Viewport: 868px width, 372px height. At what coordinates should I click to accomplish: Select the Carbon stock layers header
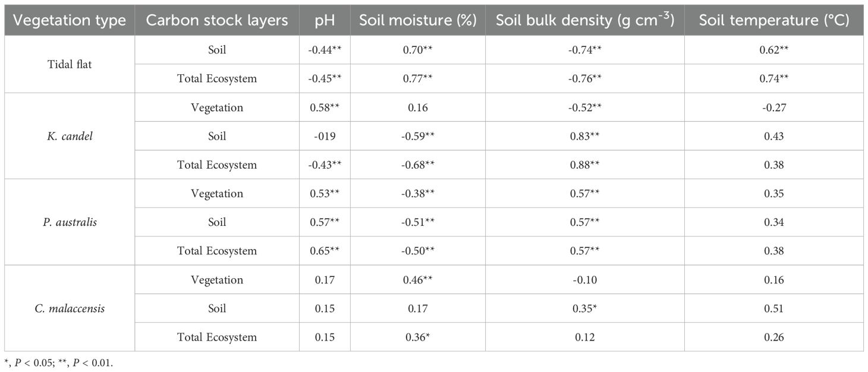click(217, 21)
